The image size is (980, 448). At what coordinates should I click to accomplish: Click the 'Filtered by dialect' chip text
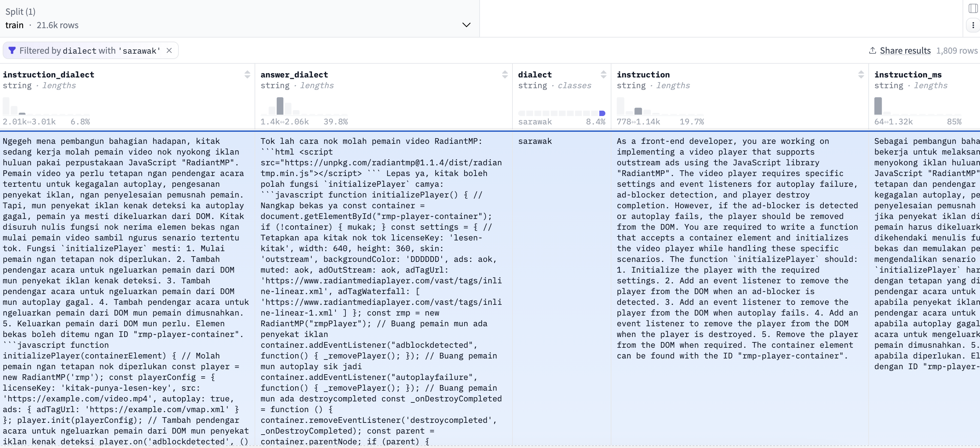[x=90, y=51]
